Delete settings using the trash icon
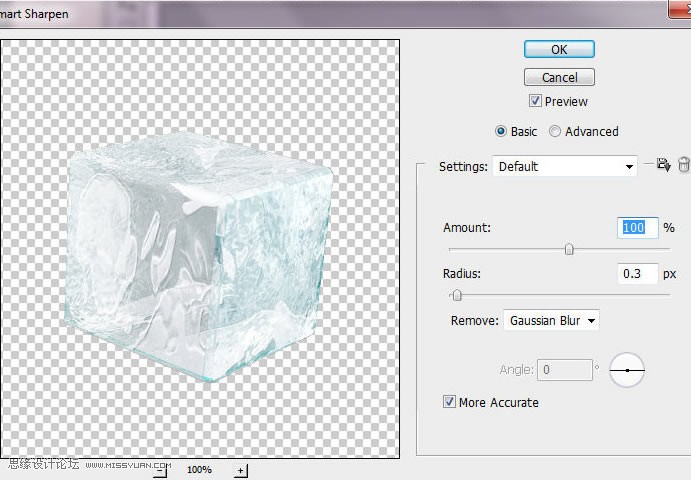 (684, 164)
